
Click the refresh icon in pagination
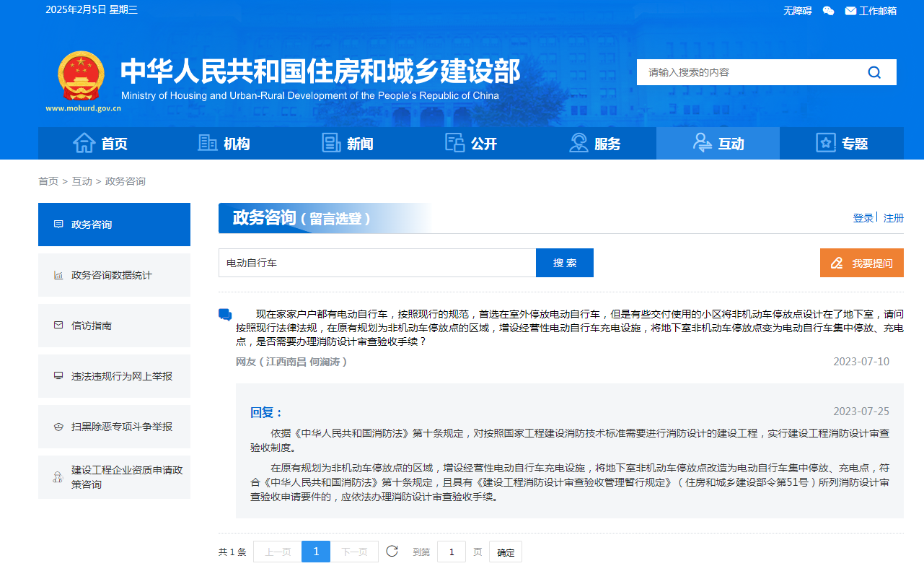click(392, 552)
